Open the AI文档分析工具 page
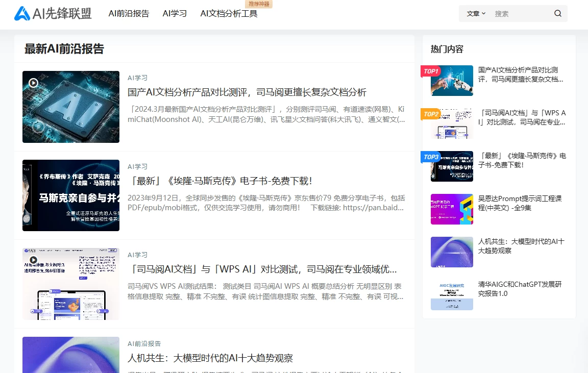 [x=229, y=14]
